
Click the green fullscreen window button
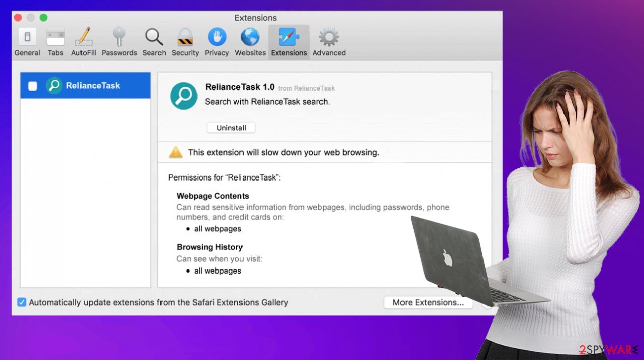(x=43, y=18)
